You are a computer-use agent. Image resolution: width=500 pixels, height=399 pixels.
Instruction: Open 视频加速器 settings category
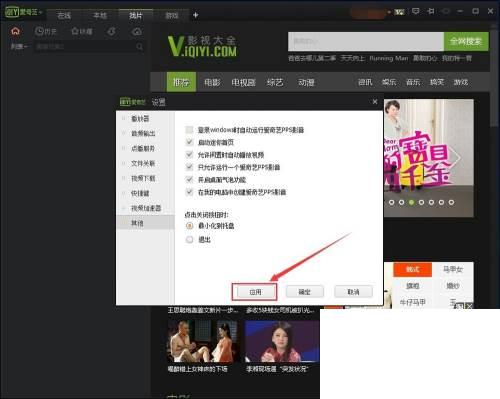pyautogui.click(x=146, y=208)
